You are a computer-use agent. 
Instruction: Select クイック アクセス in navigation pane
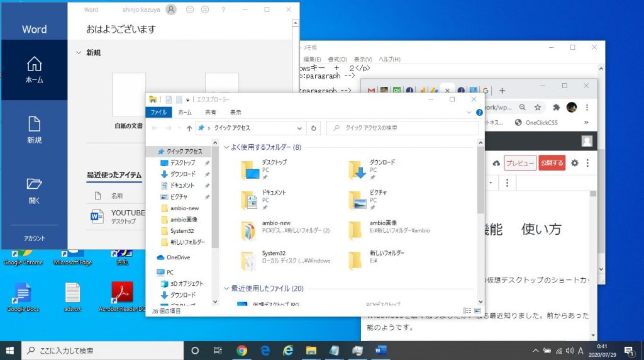[180, 152]
